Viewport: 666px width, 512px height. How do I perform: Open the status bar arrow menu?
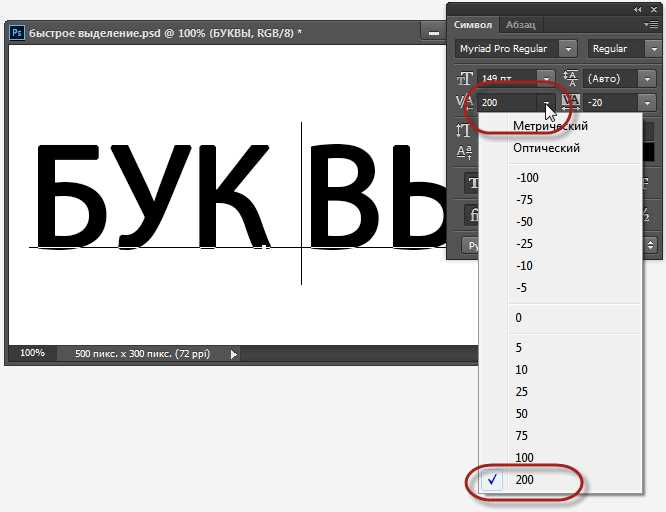[x=234, y=354]
